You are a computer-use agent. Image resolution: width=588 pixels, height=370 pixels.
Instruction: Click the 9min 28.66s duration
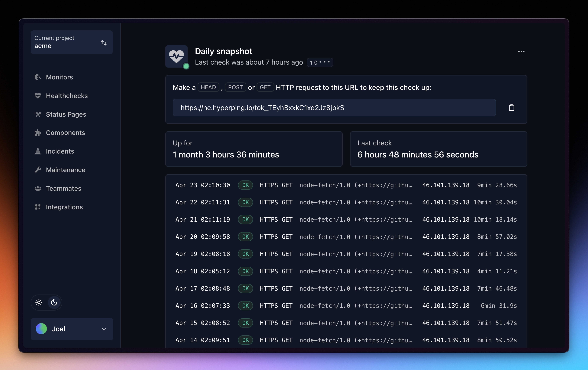(x=497, y=185)
